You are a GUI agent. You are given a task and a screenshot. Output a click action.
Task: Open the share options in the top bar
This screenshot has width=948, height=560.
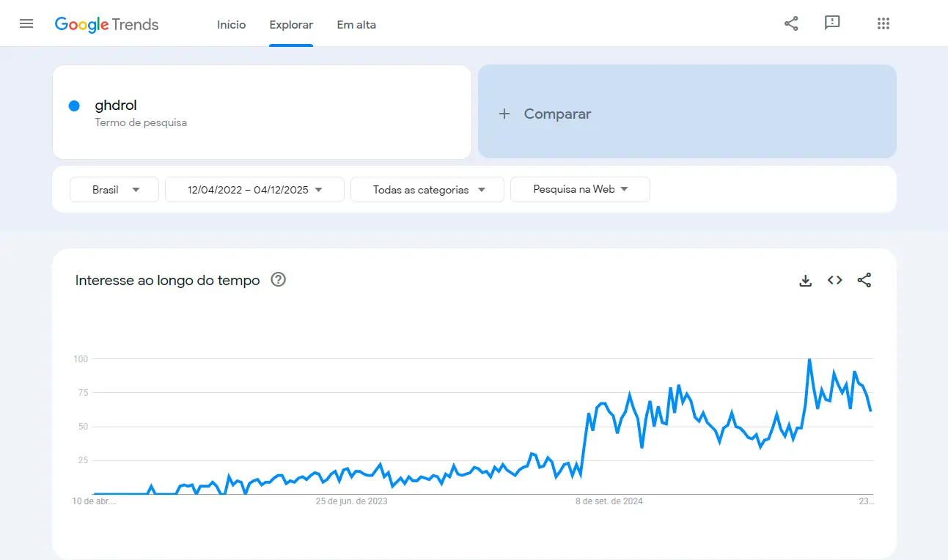(790, 23)
